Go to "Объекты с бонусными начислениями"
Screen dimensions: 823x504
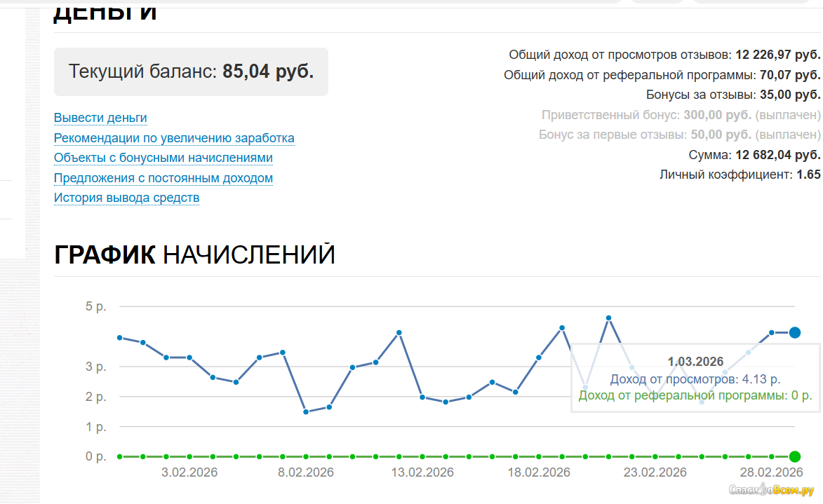pos(163,158)
